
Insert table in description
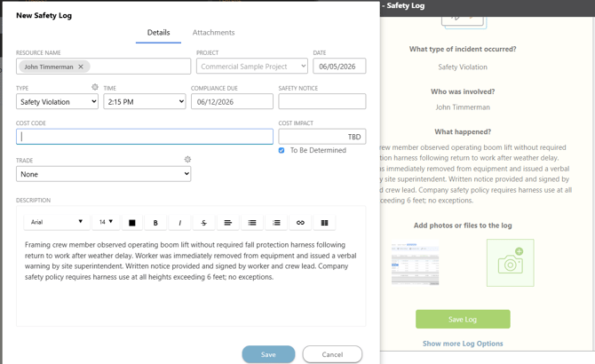coord(324,223)
